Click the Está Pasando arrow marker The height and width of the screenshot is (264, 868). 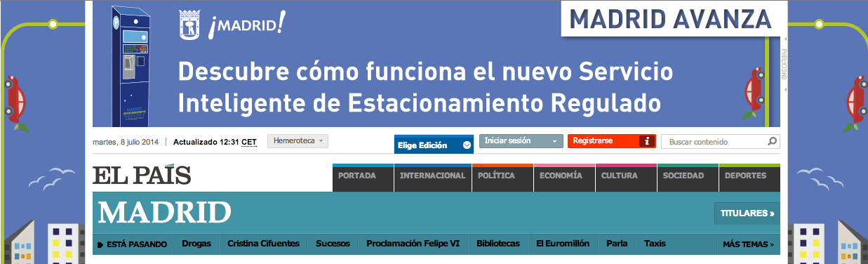tap(100, 244)
